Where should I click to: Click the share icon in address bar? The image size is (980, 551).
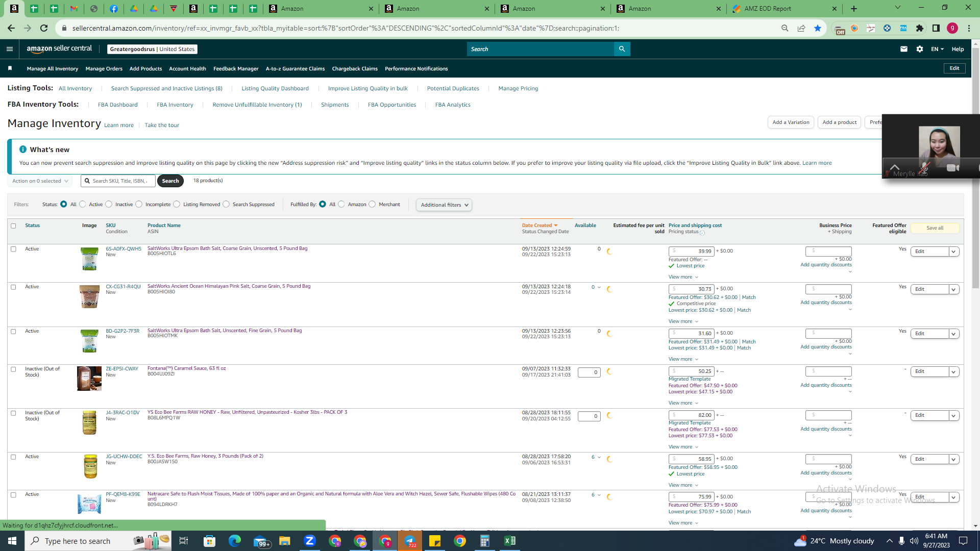(x=801, y=28)
